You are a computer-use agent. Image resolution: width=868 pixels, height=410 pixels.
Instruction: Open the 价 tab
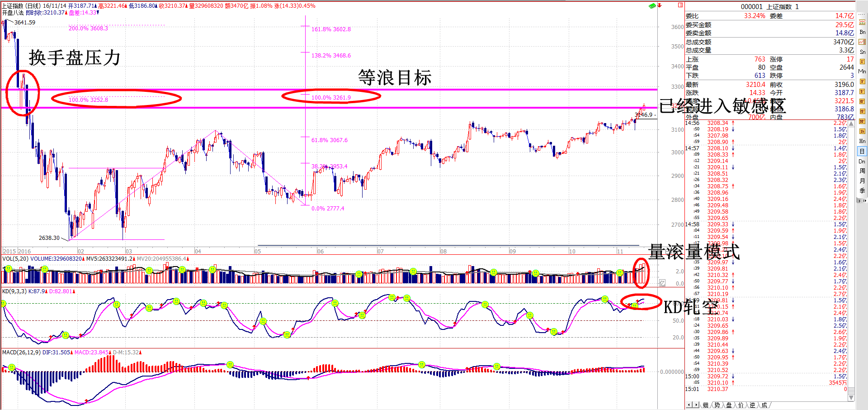741,405
